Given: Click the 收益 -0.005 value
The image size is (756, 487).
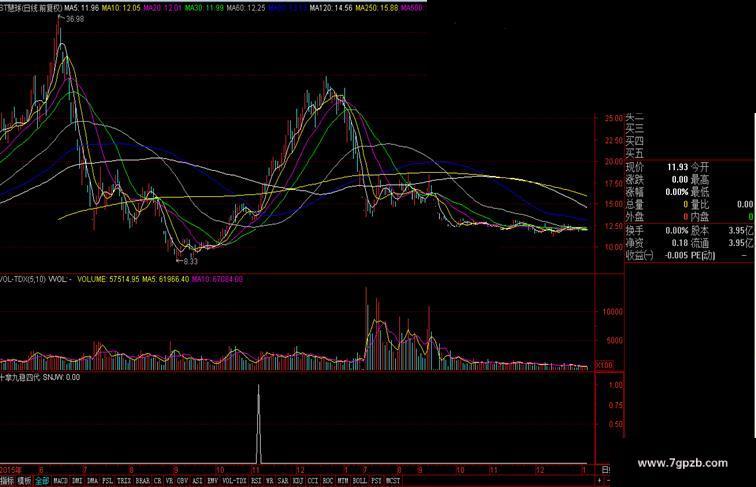Looking at the screenshot, I should point(677,256).
